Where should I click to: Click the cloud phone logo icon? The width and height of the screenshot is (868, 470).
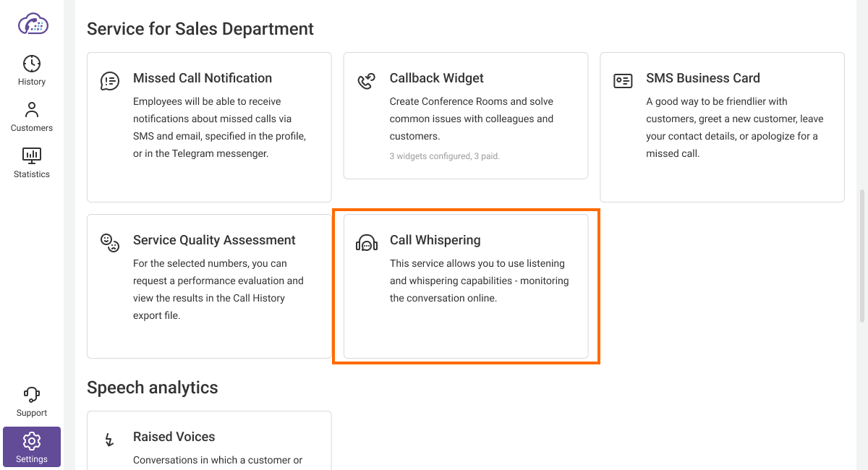coord(33,23)
